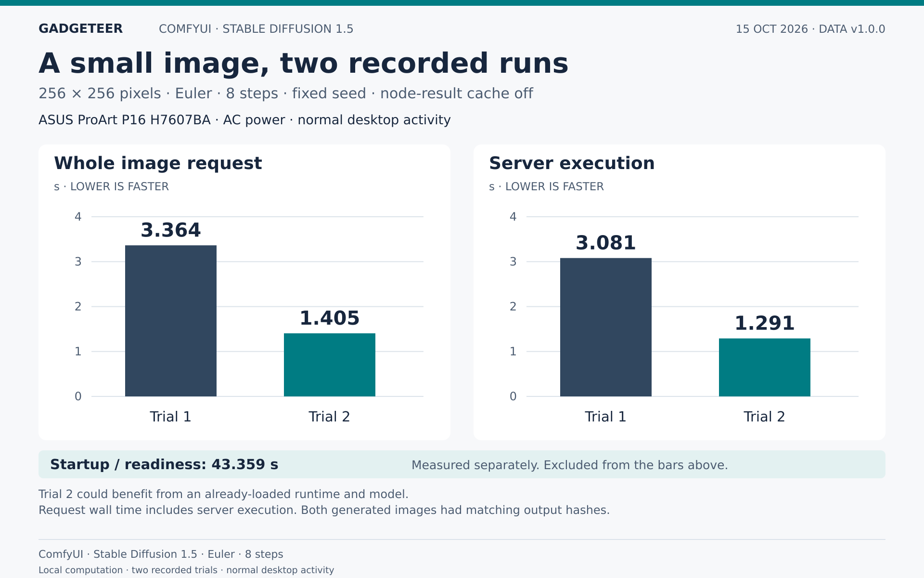This screenshot has width=924, height=578.
Task: Click the 'Trial 2' axis label in Whole image request
Action: pyautogui.click(x=330, y=417)
